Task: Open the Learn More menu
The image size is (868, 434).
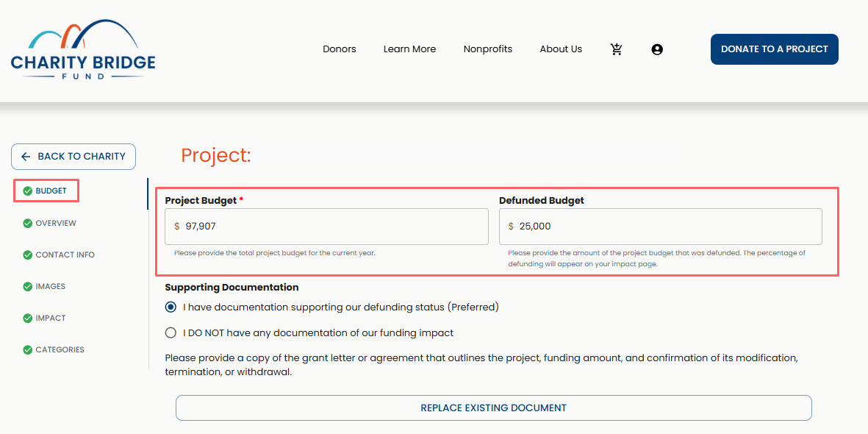Action: pos(409,49)
